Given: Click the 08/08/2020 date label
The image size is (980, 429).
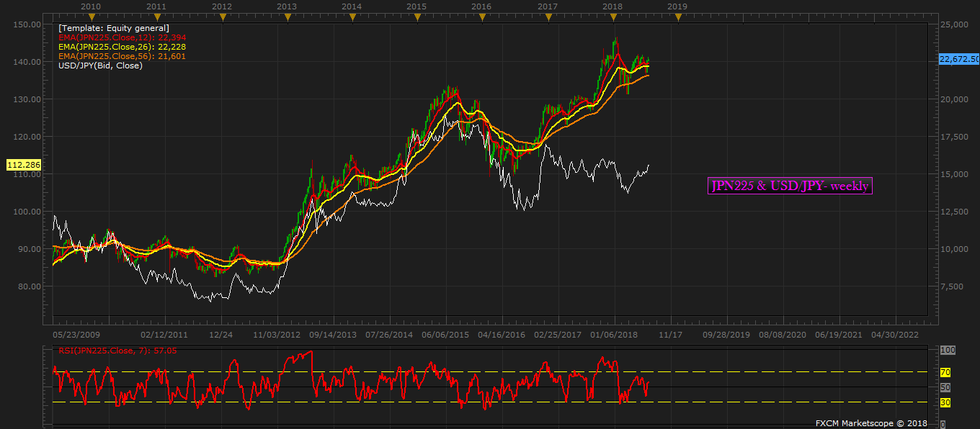Looking at the screenshot, I should coord(783,335).
